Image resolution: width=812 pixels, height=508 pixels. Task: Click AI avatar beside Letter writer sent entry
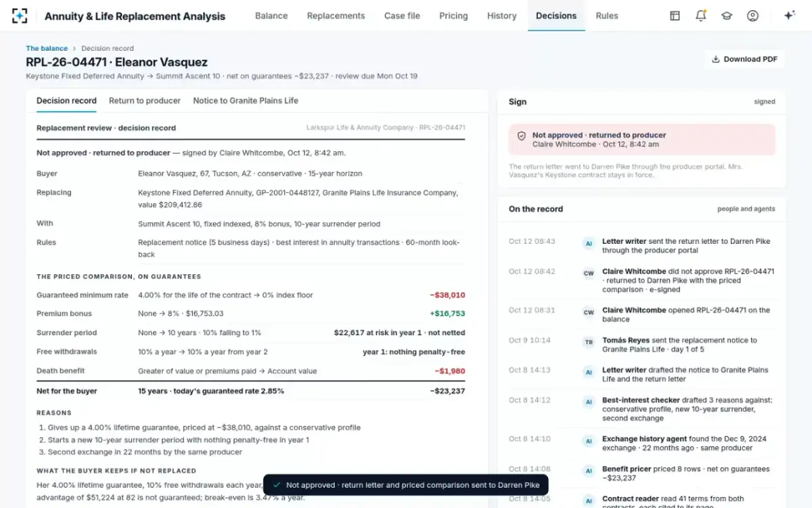(x=589, y=242)
